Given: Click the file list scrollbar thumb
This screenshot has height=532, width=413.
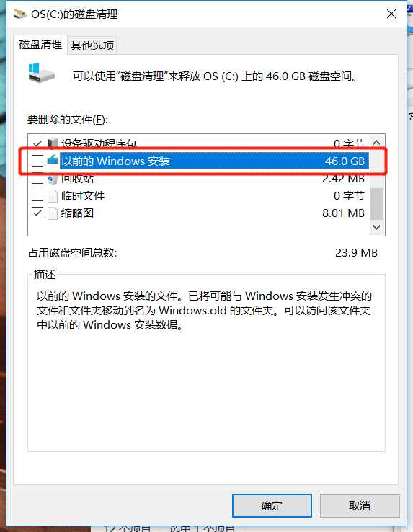Looking at the screenshot, I should click(x=376, y=203).
